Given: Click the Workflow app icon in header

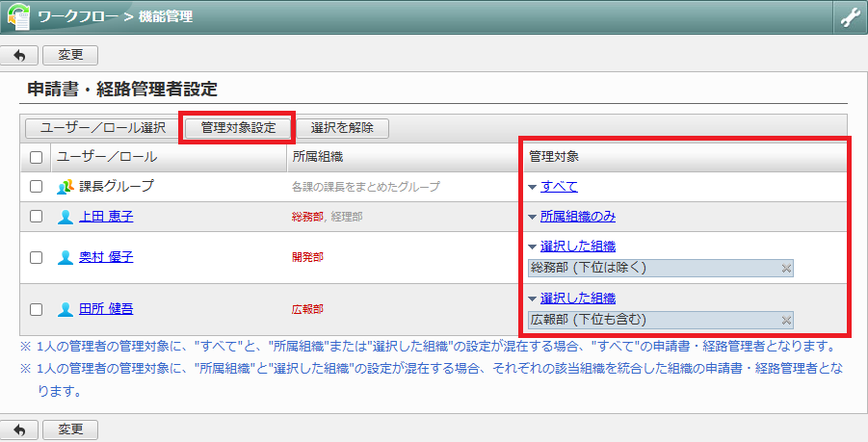Looking at the screenshot, I should pyautogui.click(x=17, y=16).
